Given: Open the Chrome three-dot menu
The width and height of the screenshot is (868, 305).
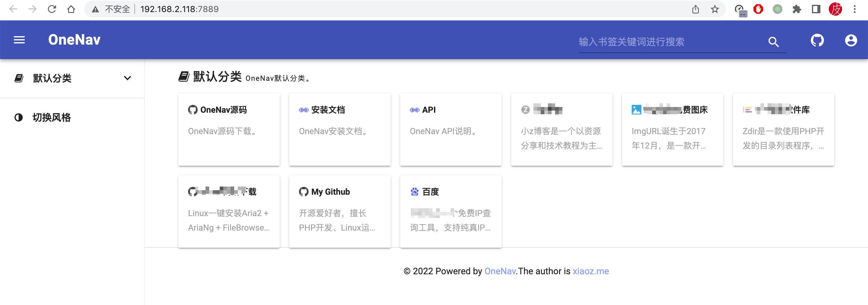Looking at the screenshot, I should 855,9.
